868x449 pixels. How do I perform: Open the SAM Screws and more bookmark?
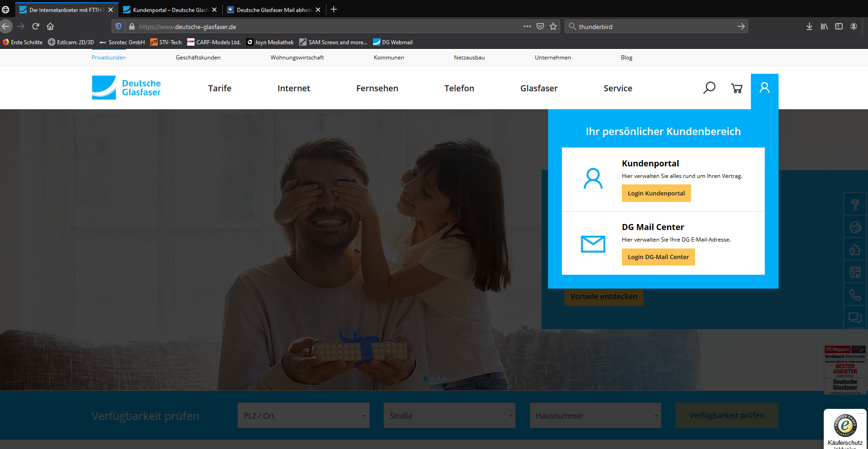click(333, 42)
